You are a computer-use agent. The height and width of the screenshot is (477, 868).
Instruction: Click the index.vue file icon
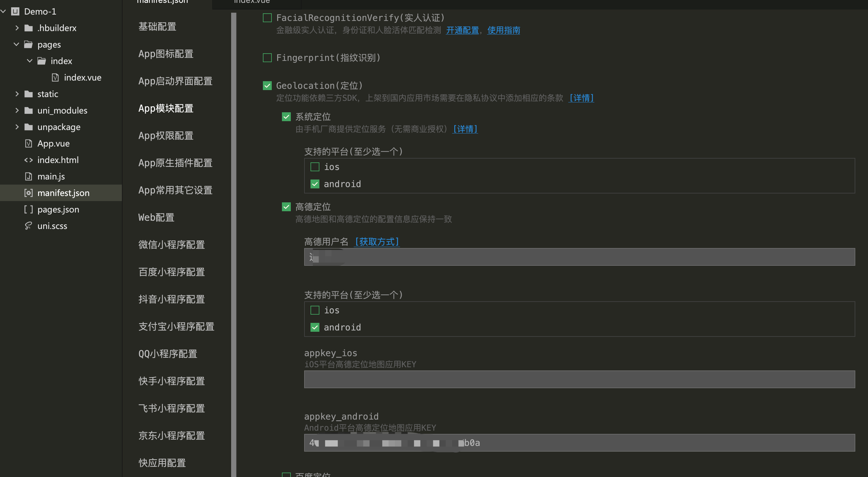[x=55, y=77]
